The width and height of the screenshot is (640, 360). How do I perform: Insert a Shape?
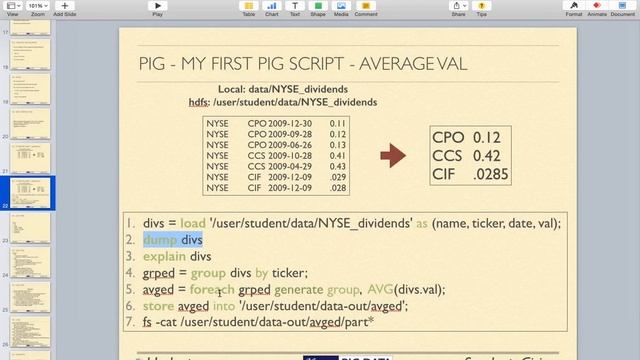(x=318, y=6)
